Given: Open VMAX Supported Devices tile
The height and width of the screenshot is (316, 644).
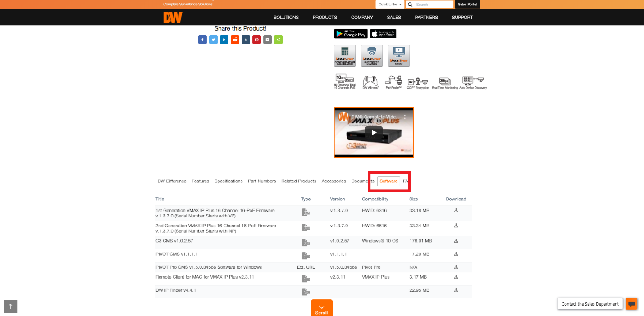Looking at the screenshot, I should pyautogui.click(x=372, y=56).
